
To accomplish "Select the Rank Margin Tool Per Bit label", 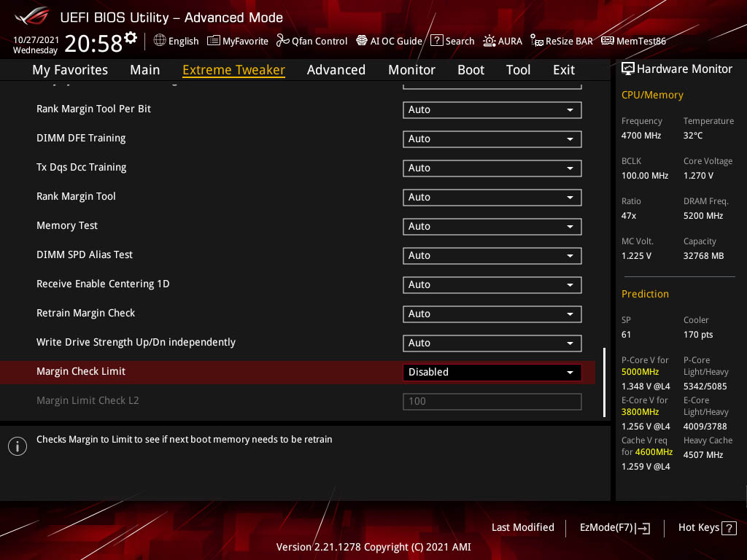I will [94, 109].
